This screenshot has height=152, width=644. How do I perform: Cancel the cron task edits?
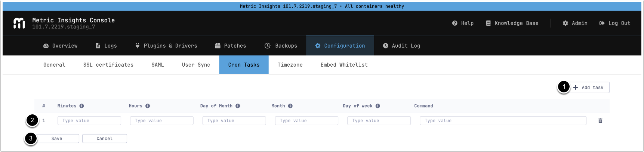coord(105,139)
